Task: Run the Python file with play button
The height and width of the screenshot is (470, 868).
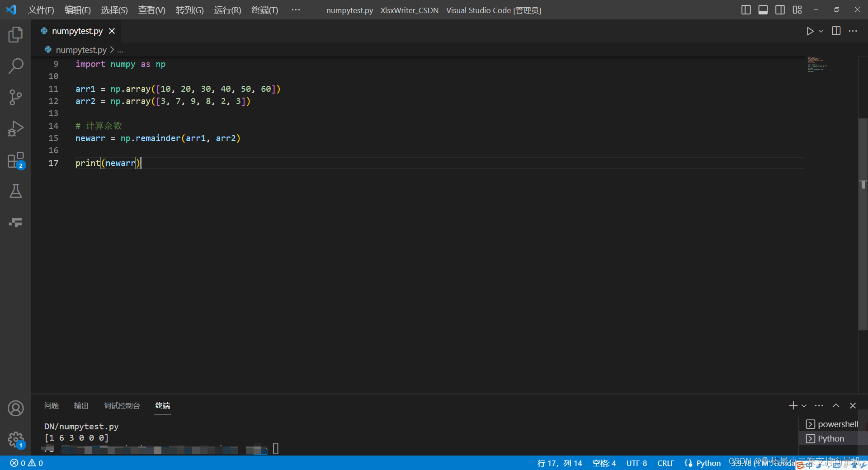Action: tap(810, 31)
